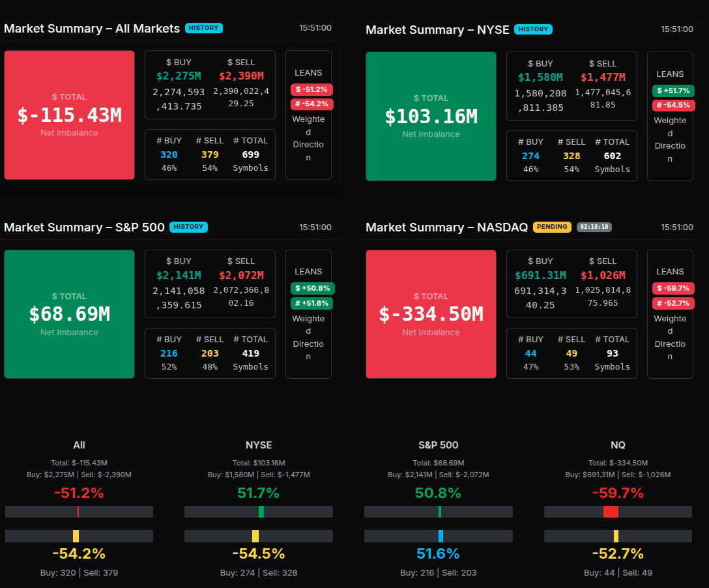This screenshot has height=588, width=709.
Task: Click the yellow marker on the All count bar
Action: (76, 536)
